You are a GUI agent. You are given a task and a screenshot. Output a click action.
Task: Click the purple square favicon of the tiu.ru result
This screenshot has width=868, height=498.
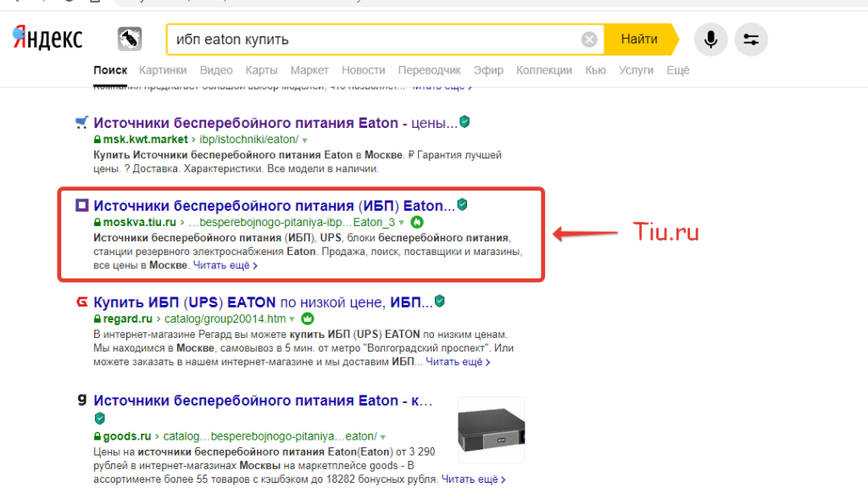[x=82, y=205]
